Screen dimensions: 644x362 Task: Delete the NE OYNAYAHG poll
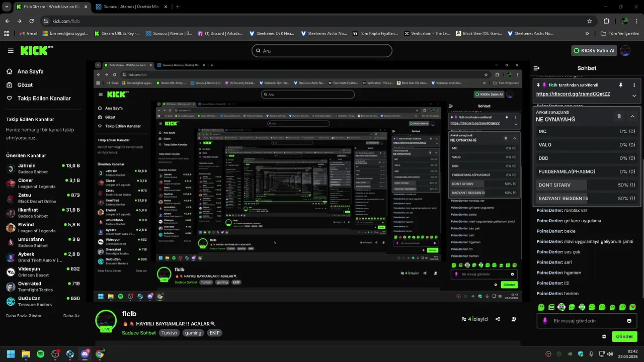619,116
